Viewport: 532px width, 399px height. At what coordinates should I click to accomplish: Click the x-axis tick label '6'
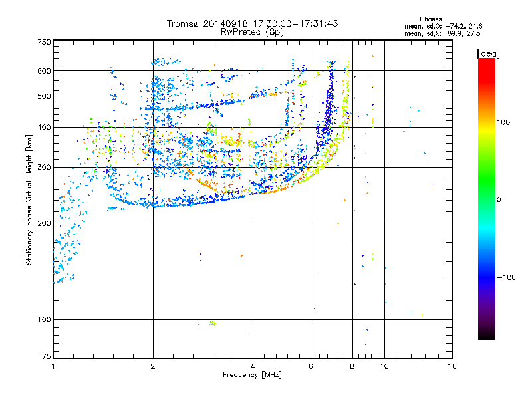point(311,366)
